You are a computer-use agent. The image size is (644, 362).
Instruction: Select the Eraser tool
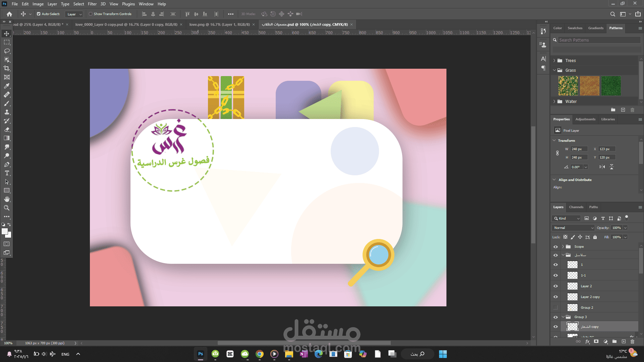(7, 129)
